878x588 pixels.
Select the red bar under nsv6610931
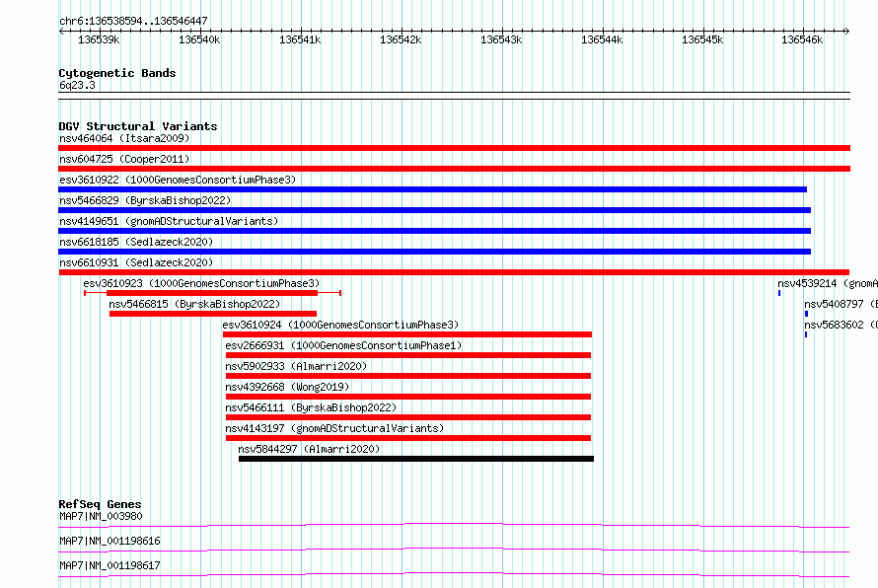[454, 272]
